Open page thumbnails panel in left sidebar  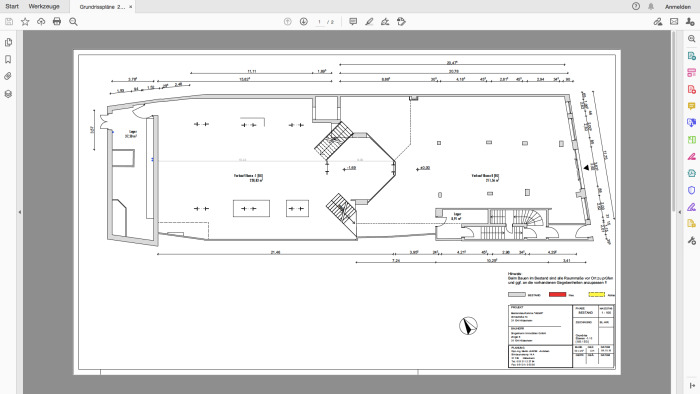(8, 42)
